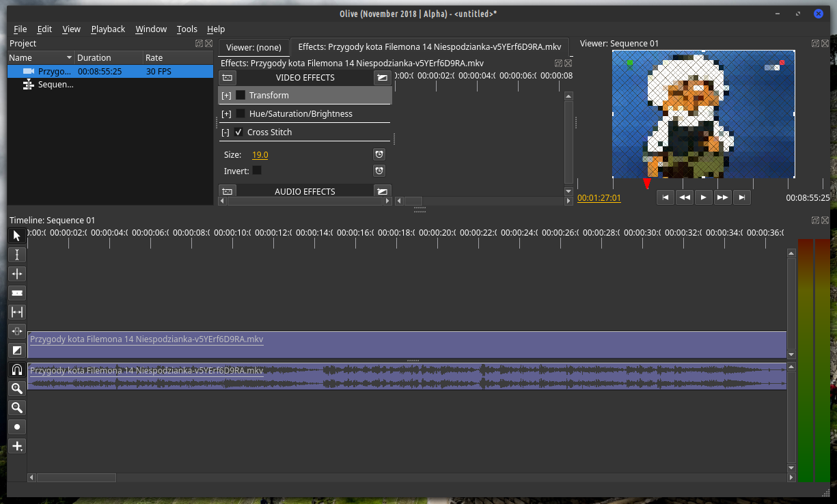Check the Invert checkbox
This screenshot has height=504, width=837.
point(257,170)
